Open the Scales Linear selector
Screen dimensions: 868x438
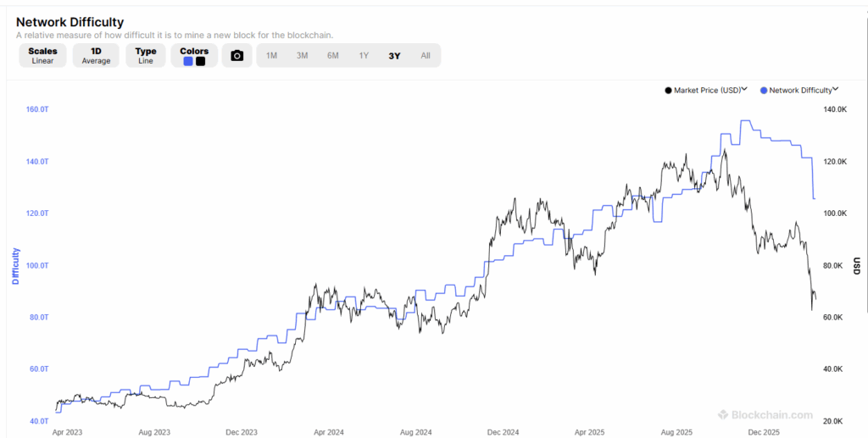pyautogui.click(x=42, y=56)
